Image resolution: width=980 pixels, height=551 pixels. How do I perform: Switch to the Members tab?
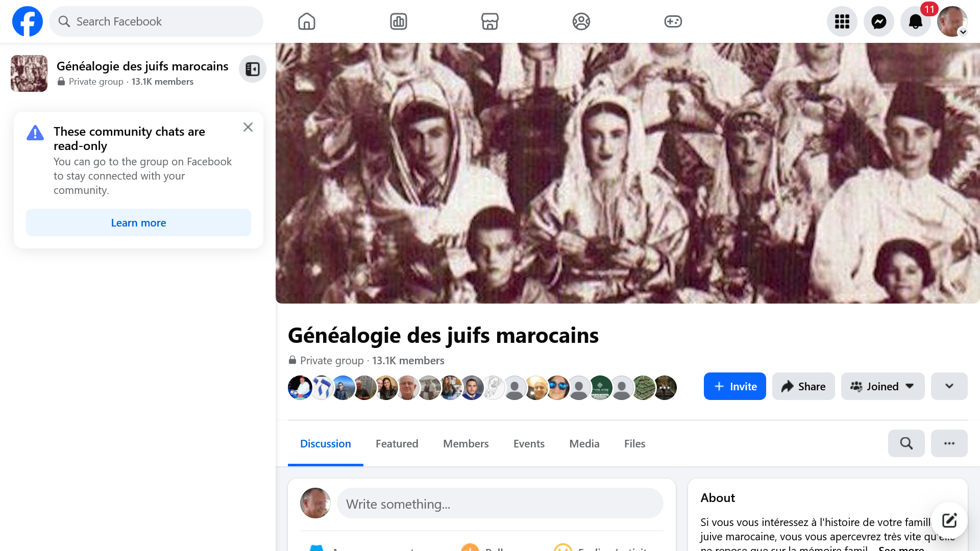(465, 444)
